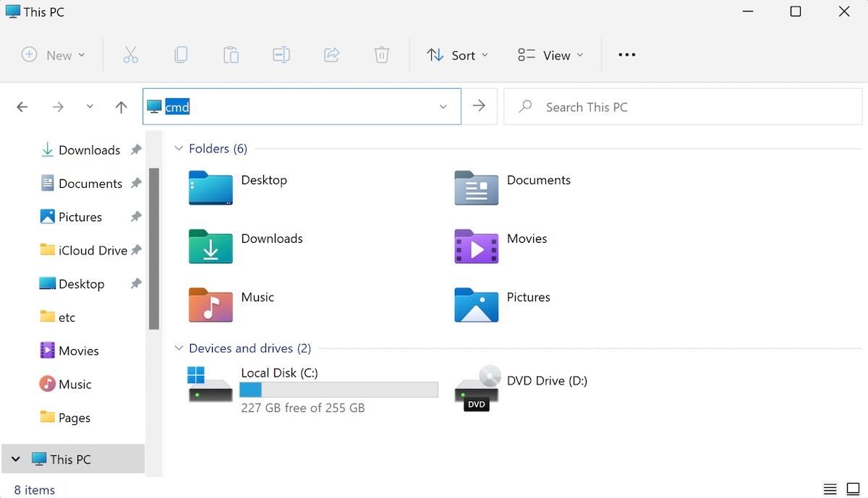Rename the selection with the Rename icon

[281, 54]
